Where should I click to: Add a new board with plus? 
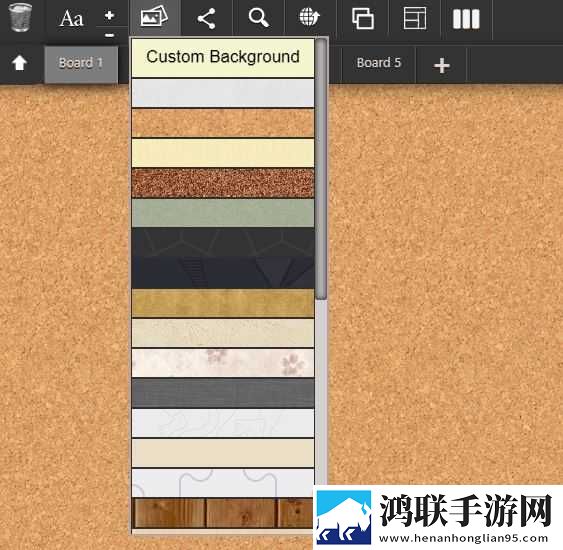(x=442, y=66)
